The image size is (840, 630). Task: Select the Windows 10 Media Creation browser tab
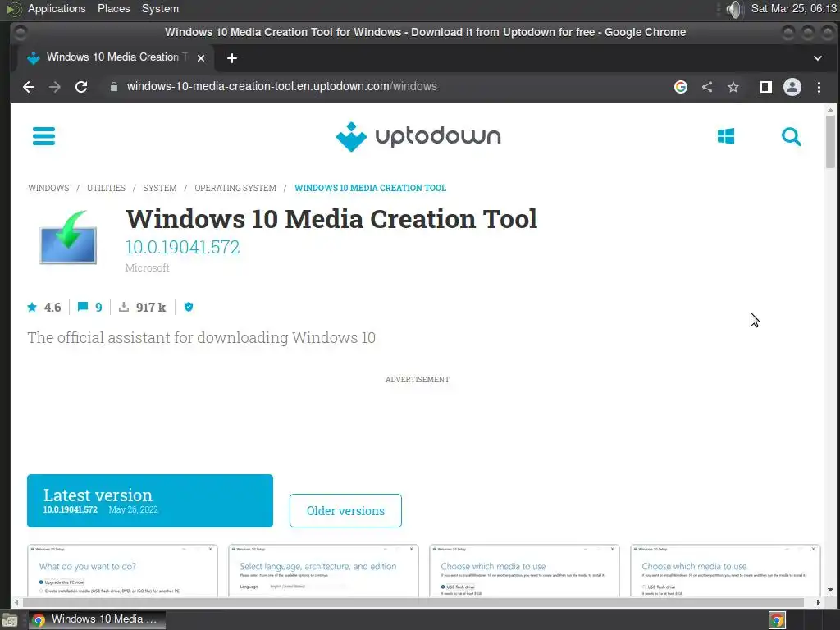(x=115, y=58)
